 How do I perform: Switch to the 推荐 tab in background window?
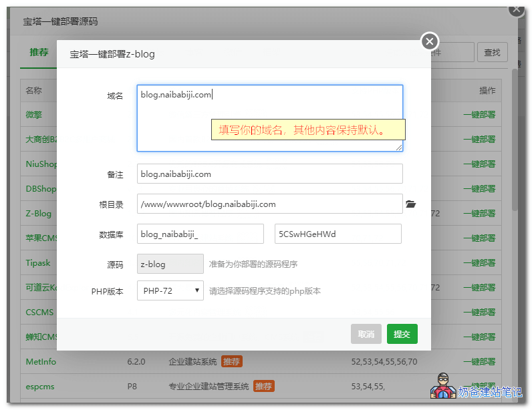pos(39,52)
